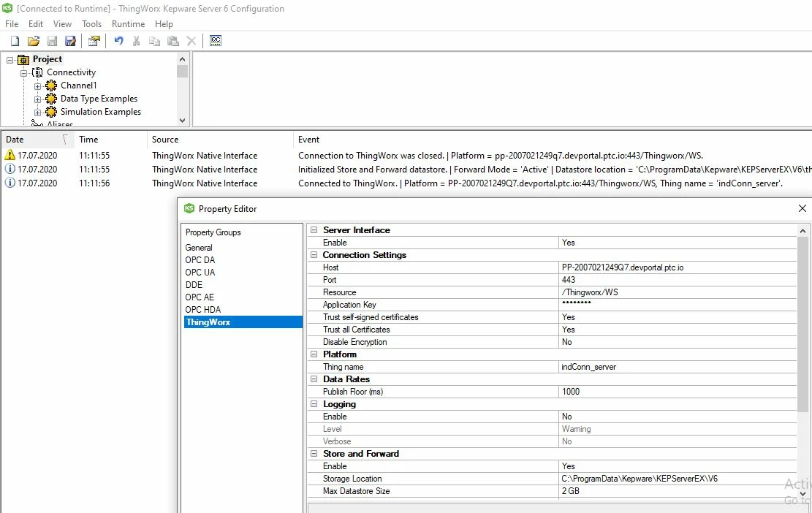Click the warning icon in event log

point(10,155)
